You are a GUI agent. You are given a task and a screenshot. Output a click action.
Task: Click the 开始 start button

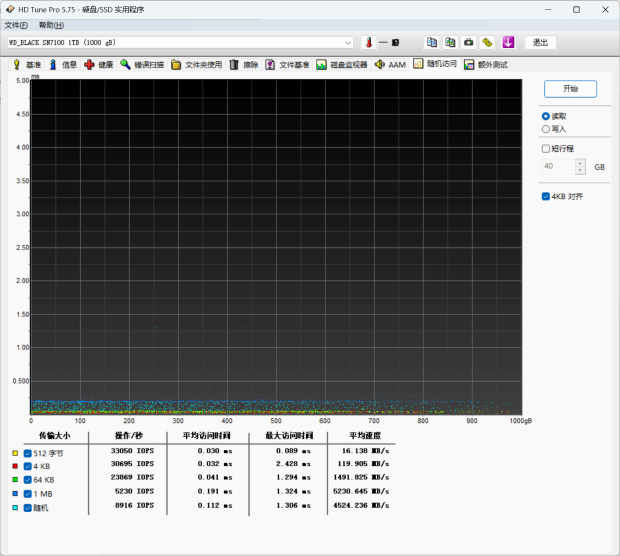570,89
